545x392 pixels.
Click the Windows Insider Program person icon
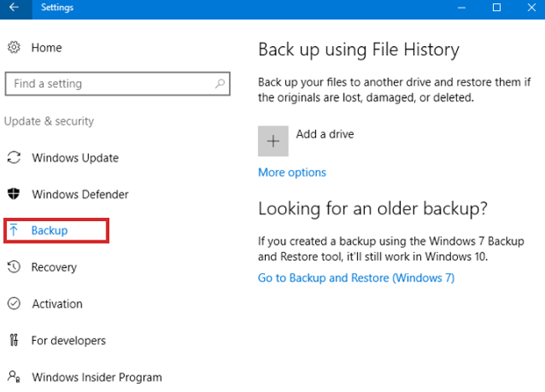[x=13, y=377]
